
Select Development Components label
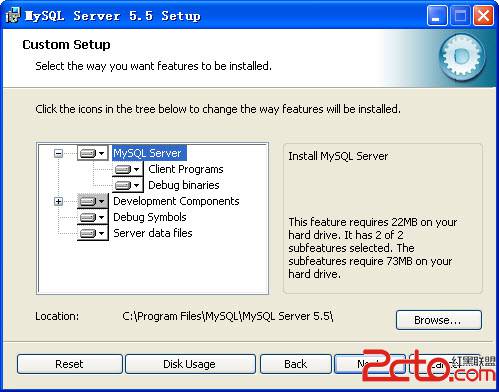[x=176, y=201]
